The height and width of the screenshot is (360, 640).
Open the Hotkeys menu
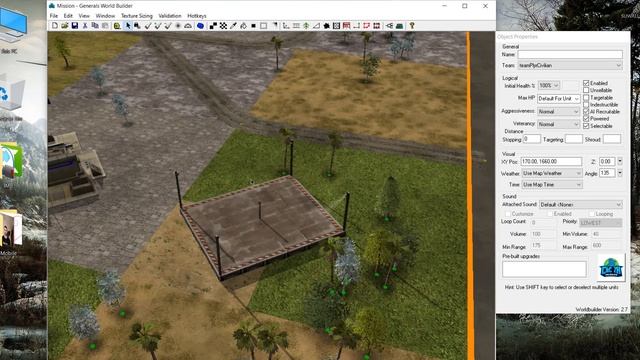click(x=197, y=16)
